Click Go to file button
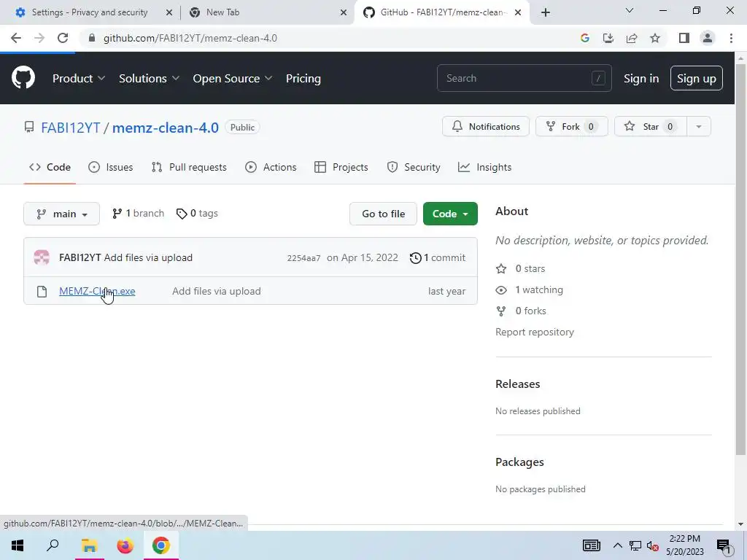Screen dimensions: 747x560 click(383, 214)
